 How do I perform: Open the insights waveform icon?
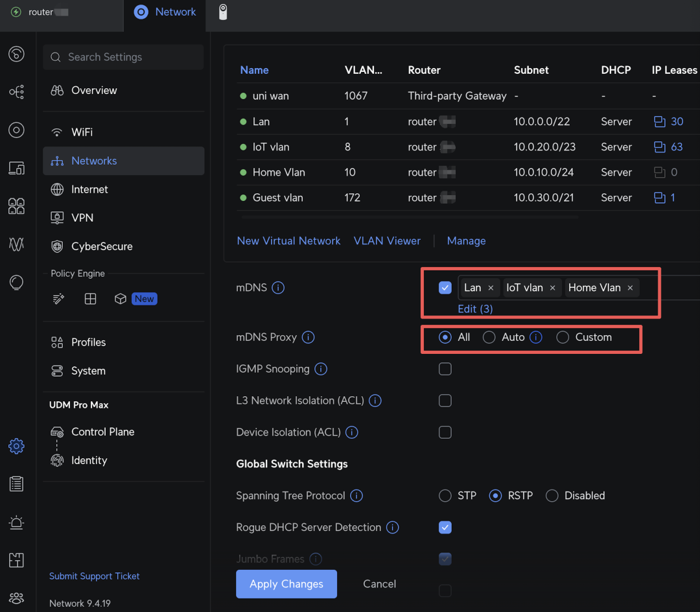16,244
